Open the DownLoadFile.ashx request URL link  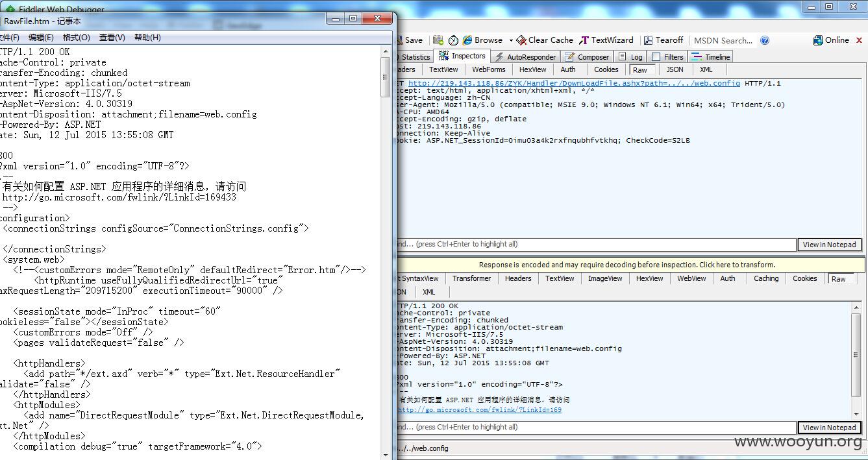point(574,84)
